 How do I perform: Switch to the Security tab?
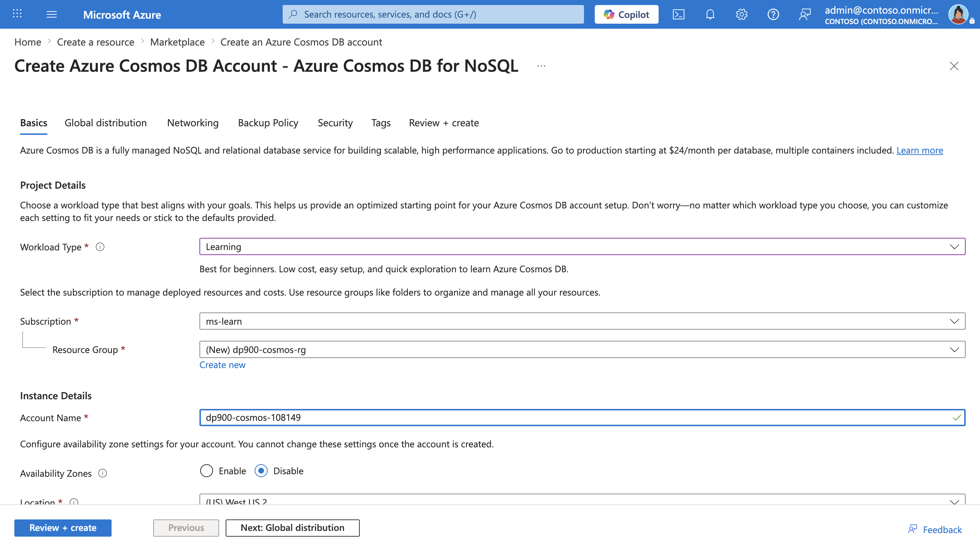pos(335,123)
